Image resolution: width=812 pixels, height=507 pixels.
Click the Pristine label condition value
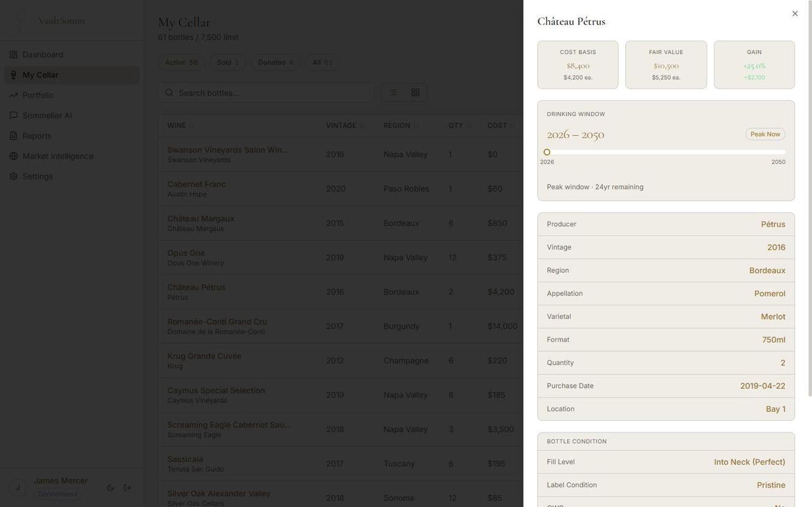(771, 485)
